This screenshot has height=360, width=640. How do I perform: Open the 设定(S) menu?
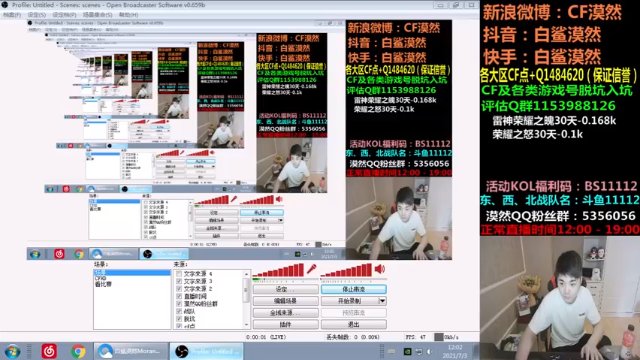click(x=37, y=15)
